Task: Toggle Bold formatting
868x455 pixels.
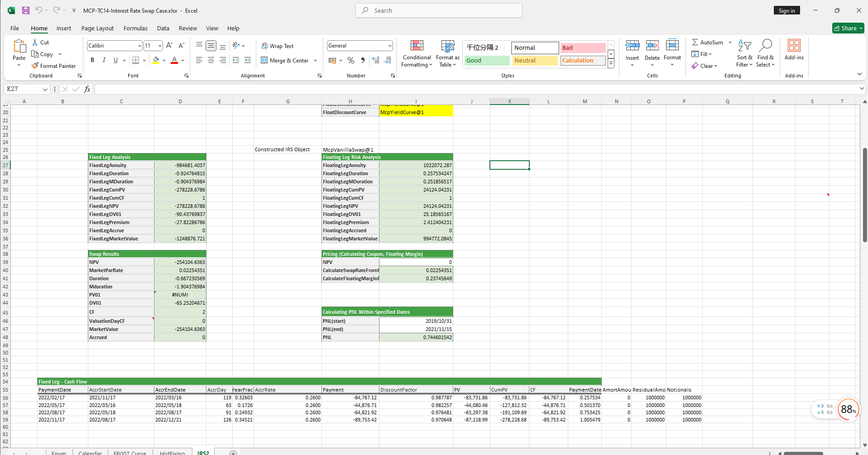Action: coord(92,60)
